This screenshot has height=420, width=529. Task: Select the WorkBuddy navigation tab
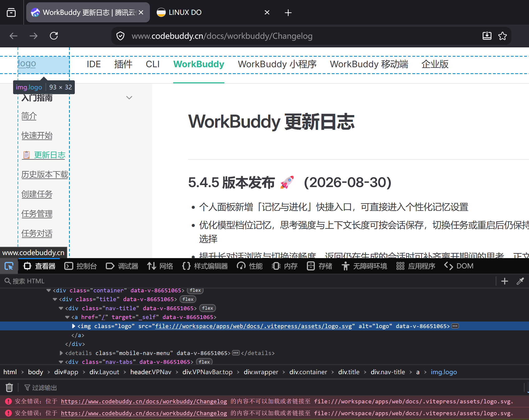tap(199, 64)
